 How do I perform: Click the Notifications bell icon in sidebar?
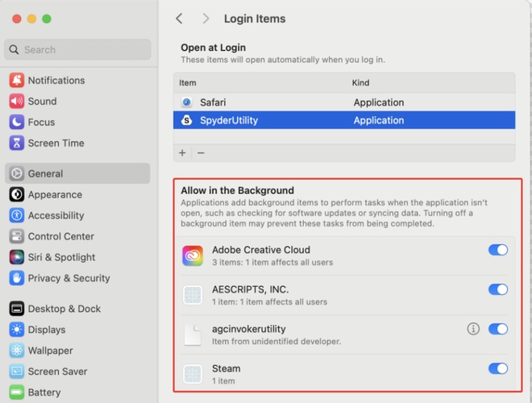pyautogui.click(x=17, y=81)
